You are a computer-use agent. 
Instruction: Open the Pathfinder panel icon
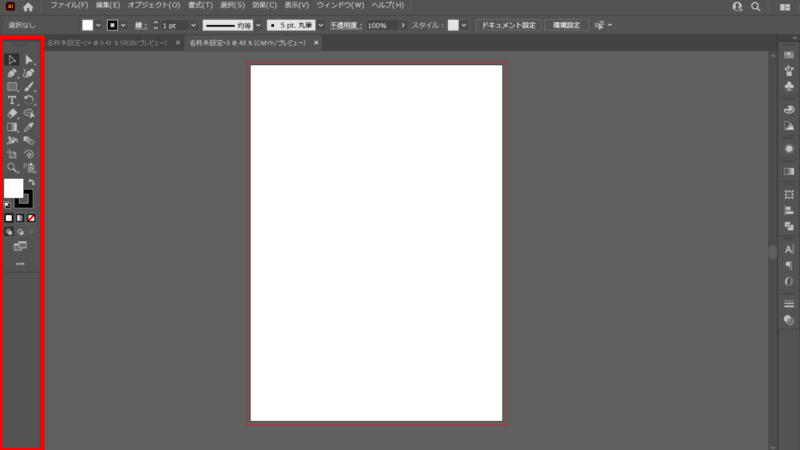point(789,226)
